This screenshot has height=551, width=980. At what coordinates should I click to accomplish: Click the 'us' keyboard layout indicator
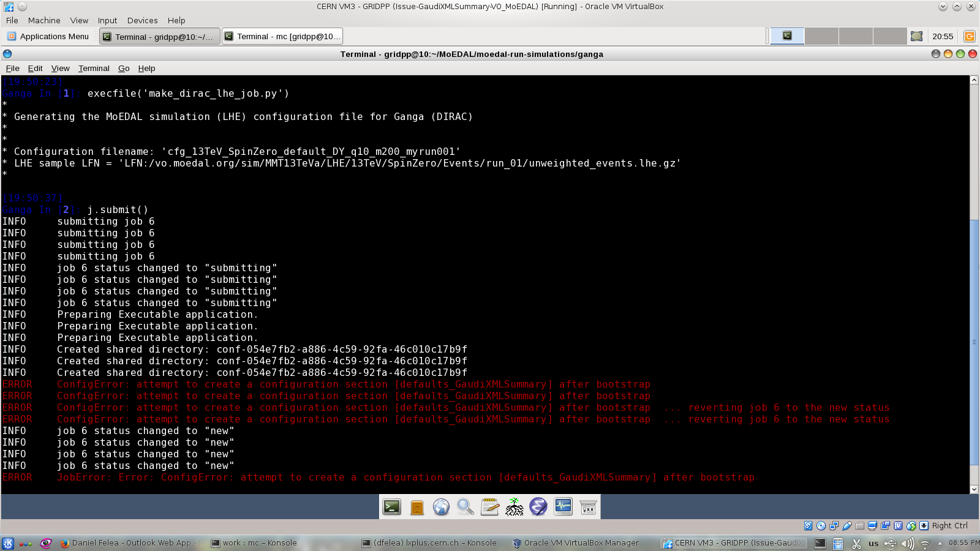[x=873, y=543]
